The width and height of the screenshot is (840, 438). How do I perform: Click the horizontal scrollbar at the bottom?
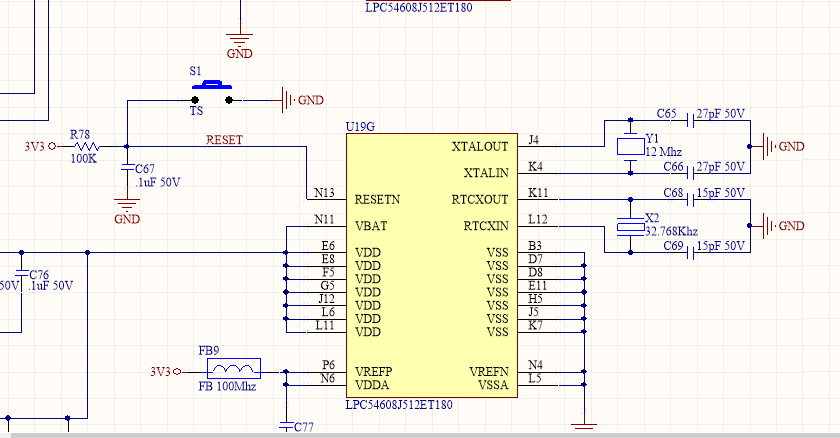tap(425, 435)
